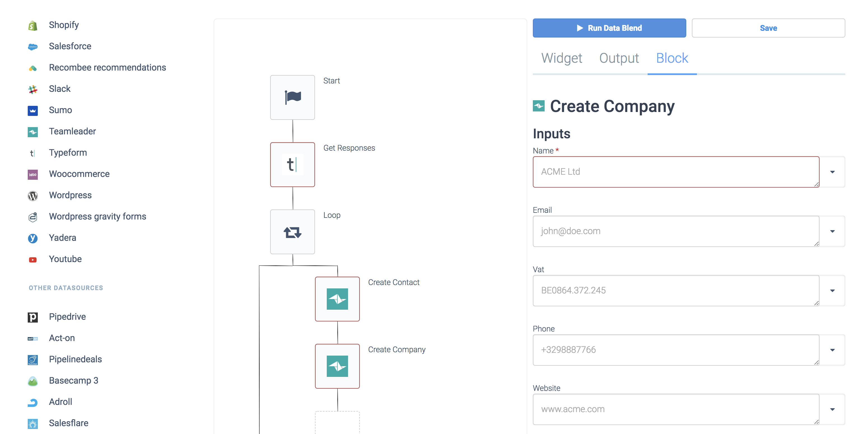Select the Typeform Get Responses block
Image resolution: width=868 pixels, height=434 pixels.
293,165
